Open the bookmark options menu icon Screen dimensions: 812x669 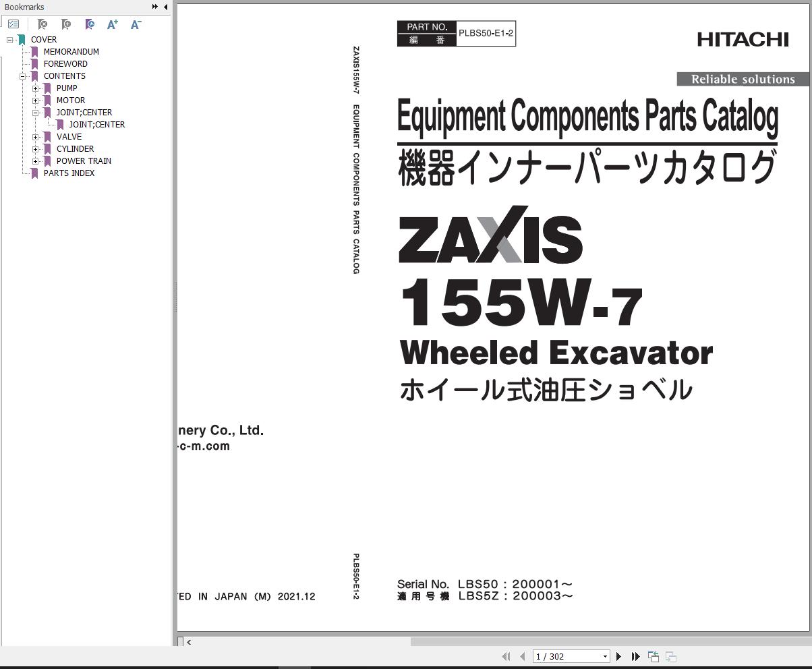pos(13,24)
